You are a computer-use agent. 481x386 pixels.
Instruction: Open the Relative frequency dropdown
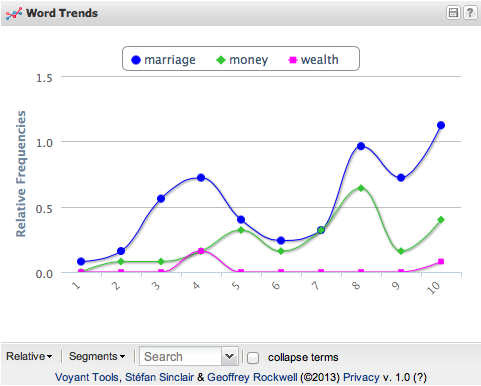[29, 356]
